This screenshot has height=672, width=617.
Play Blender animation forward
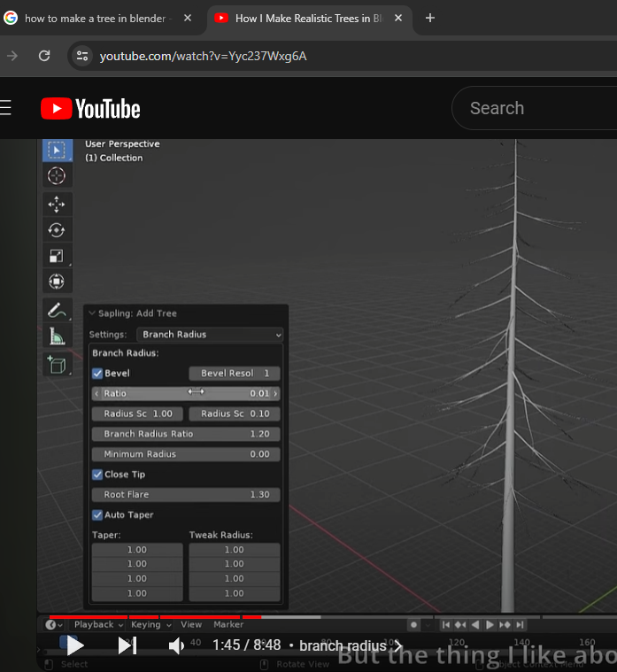click(x=490, y=625)
